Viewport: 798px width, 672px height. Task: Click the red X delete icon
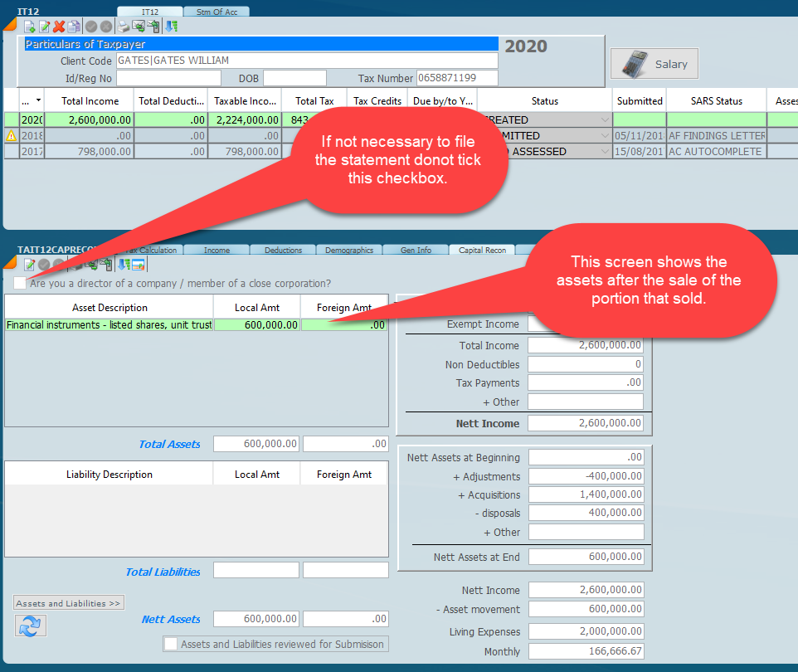(59, 27)
